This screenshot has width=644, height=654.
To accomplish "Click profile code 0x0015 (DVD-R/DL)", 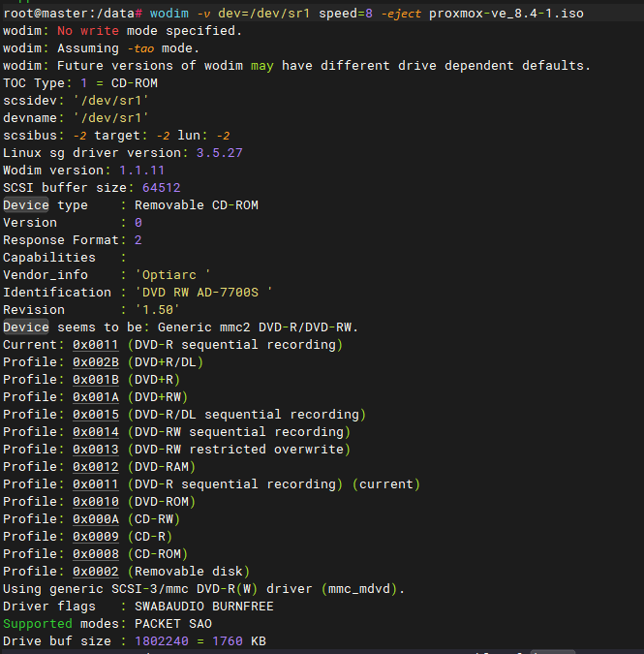I will pos(96,415).
